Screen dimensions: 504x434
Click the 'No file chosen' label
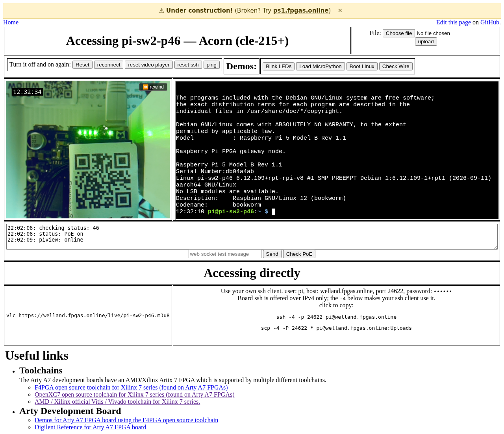point(433,33)
